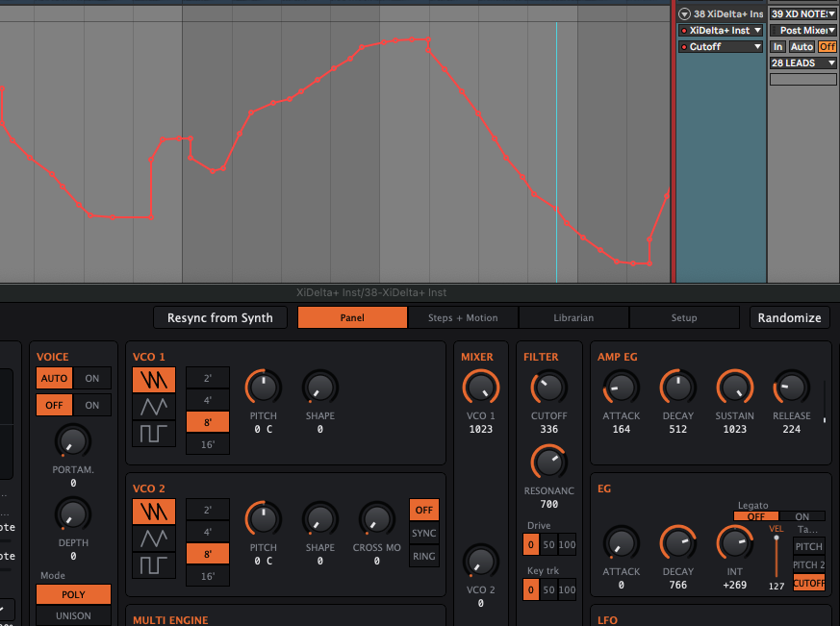The image size is (840, 626).
Task: Set Legato to OFF
Action: [756, 516]
